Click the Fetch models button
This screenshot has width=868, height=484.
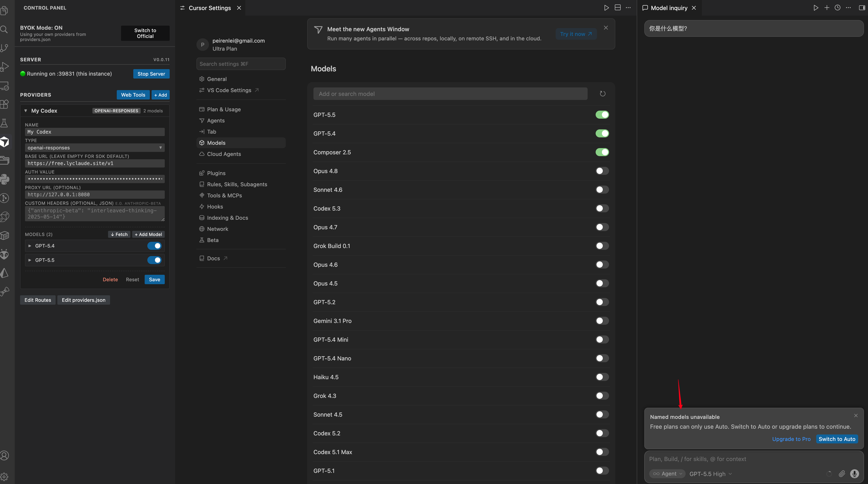(119, 234)
